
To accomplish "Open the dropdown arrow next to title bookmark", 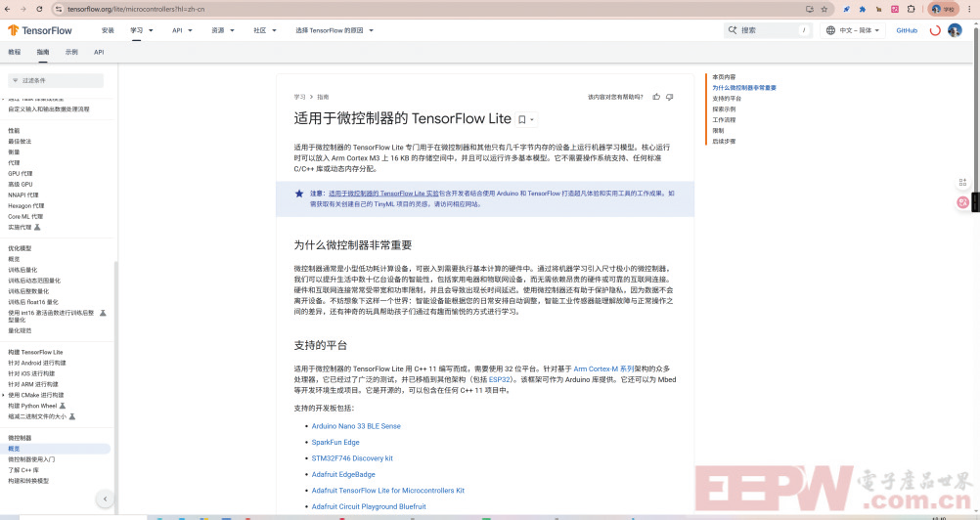I will pyautogui.click(x=532, y=120).
